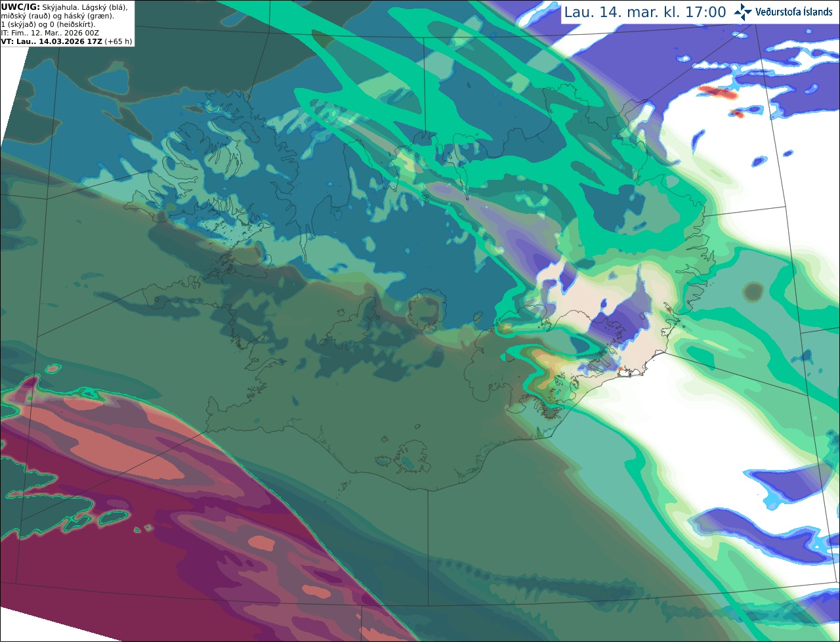This screenshot has width=840, height=642.
Task: Click the Veðurstofa Íslands logo icon
Action: click(743, 12)
